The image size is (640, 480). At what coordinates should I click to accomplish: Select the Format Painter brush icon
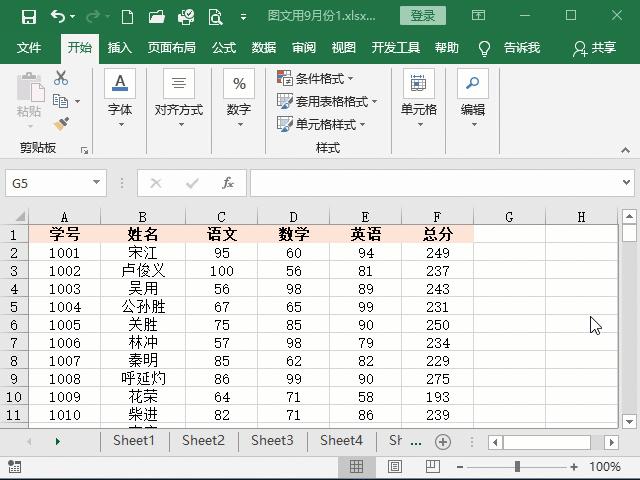pyautogui.click(x=62, y=123)
